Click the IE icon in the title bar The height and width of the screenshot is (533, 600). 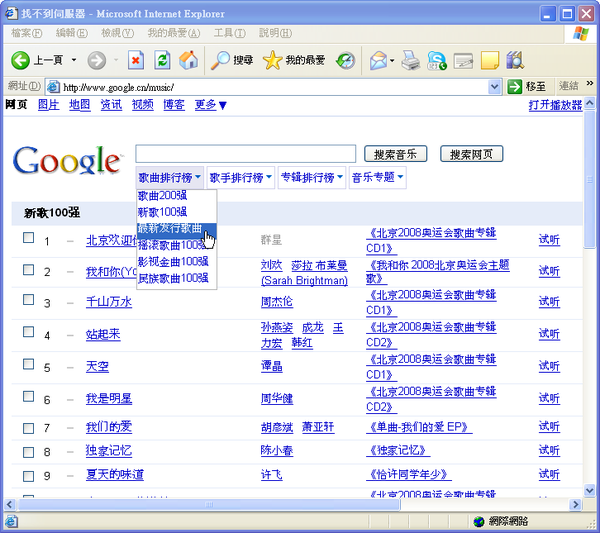point(11,13)
